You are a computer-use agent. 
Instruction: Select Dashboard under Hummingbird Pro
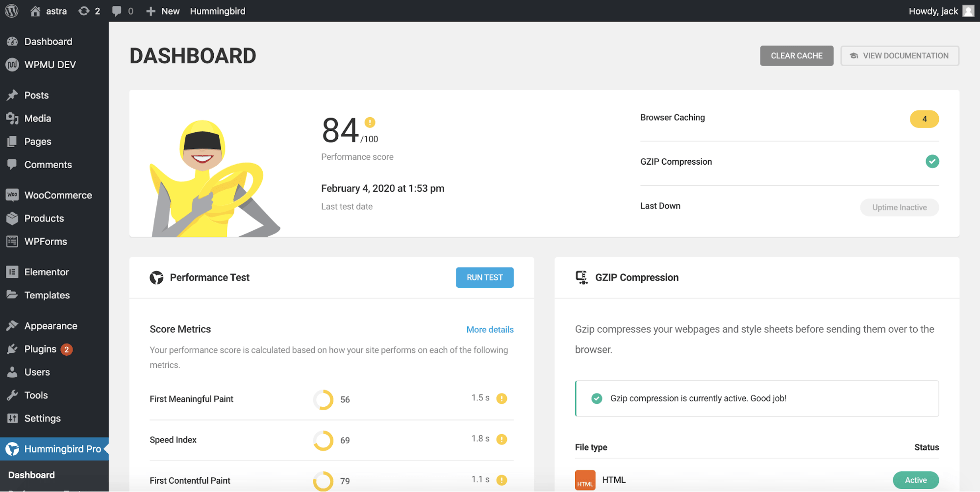coord(31,474)
